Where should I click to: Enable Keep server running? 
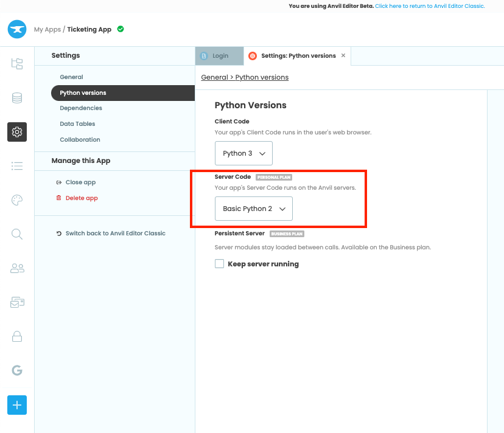pos(219,263)
